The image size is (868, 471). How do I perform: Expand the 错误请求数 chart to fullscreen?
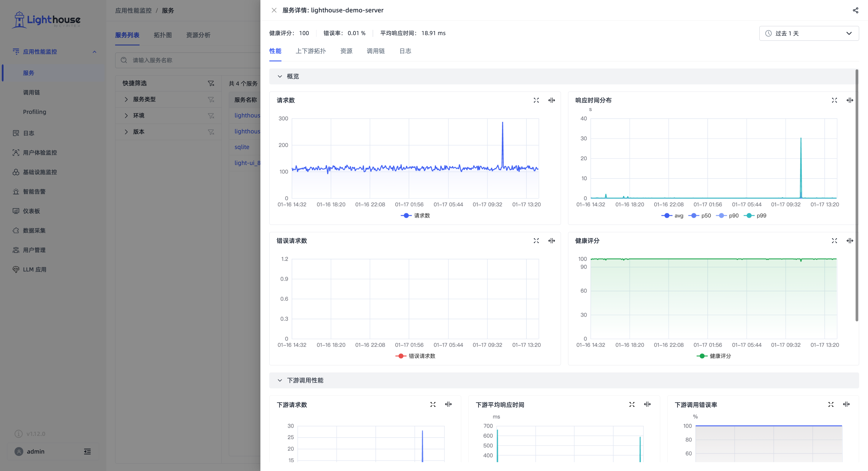(536, 241)
